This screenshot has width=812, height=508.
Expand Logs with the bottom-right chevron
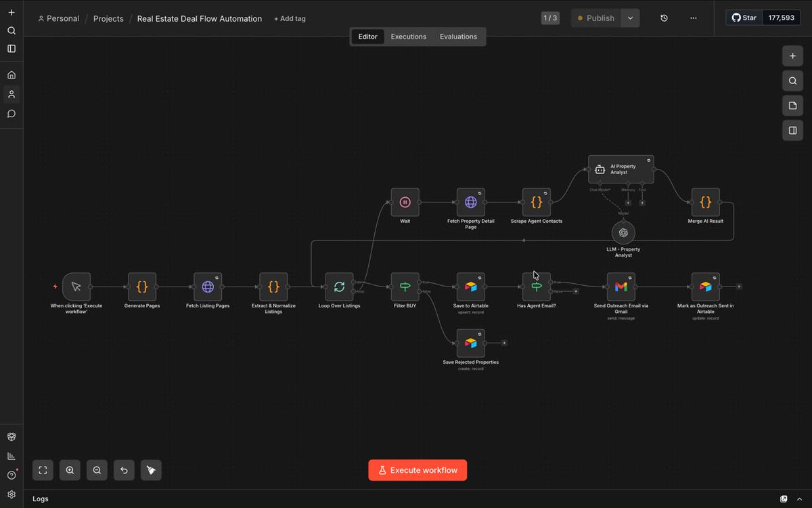click(798, 499)
